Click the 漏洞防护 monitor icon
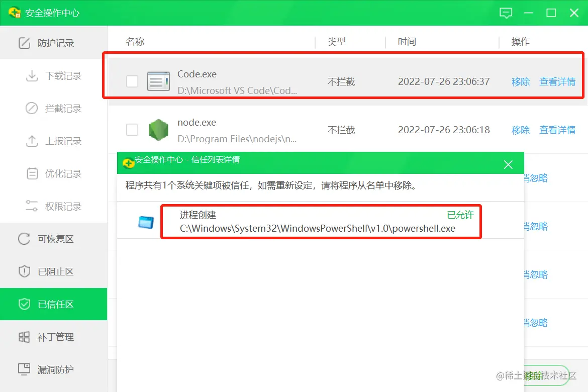This screenshot has height=392, width=588. pyautogui.click(x=25, y=369)
